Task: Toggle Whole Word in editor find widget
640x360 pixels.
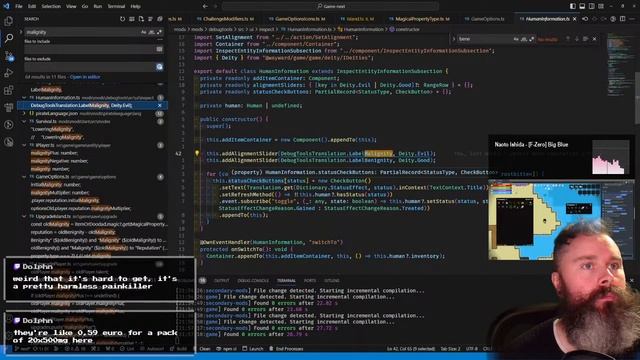Action: coord(524,39)
